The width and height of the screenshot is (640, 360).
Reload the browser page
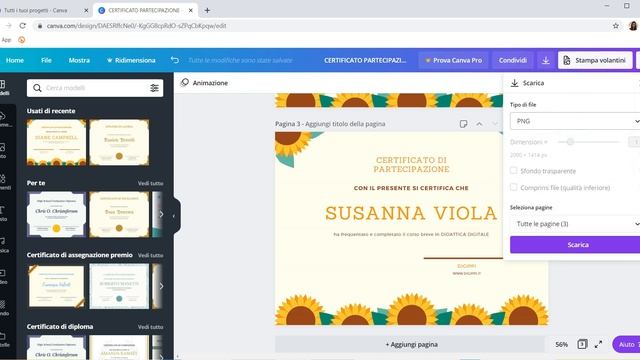pos(23,26)
